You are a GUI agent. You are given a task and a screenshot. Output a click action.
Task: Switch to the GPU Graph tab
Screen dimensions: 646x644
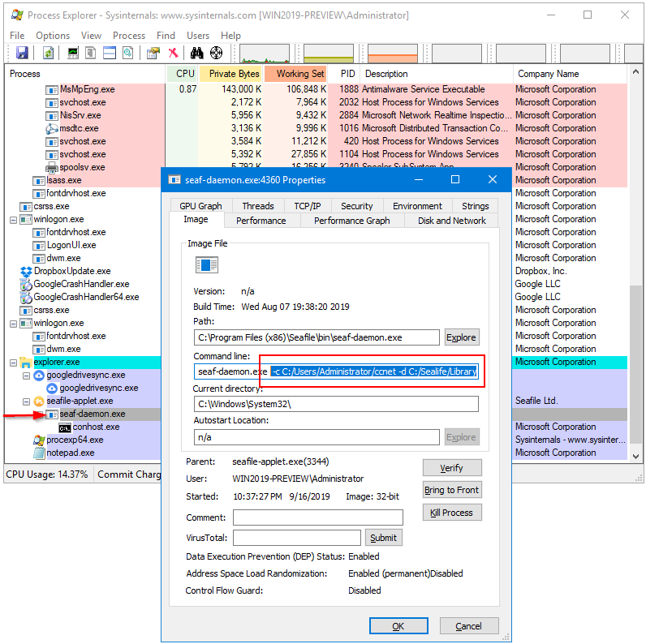click(200, 206)
